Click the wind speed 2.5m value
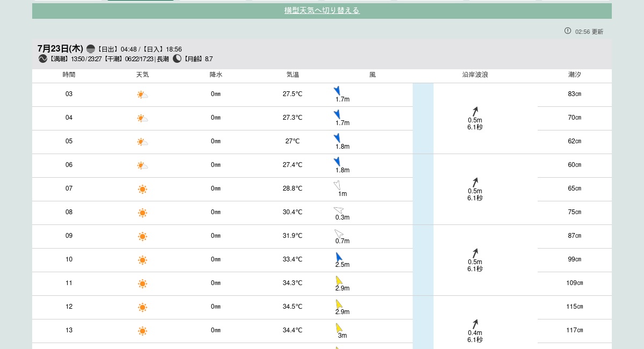This screenshot has width=644, height=349. tap(342, 265)
